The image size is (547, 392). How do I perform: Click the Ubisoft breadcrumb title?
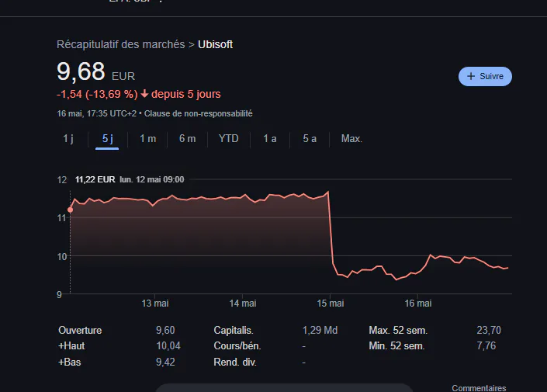[x=215, y=44]
